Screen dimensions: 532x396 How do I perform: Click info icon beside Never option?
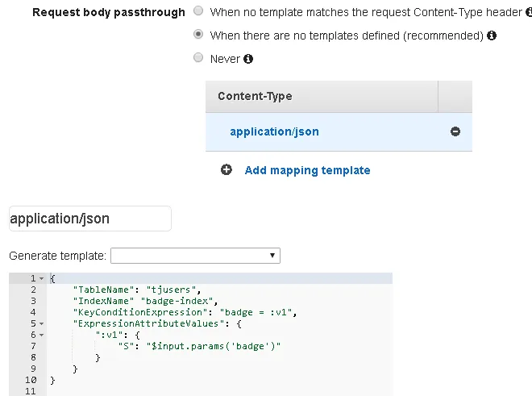point(248,59)
